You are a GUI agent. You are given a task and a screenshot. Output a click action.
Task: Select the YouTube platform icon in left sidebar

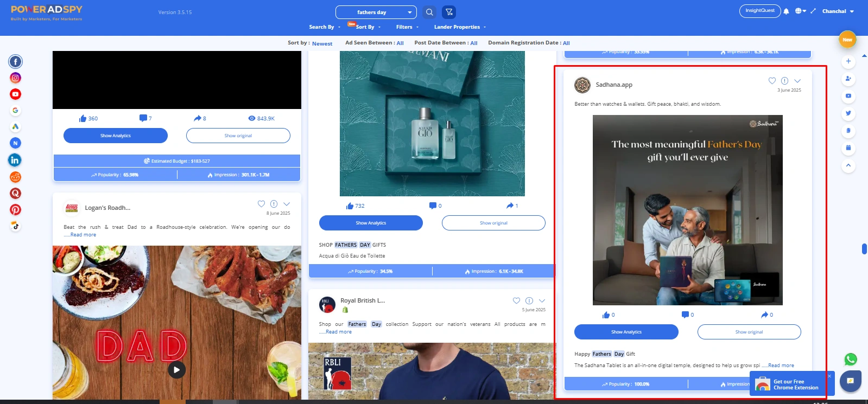click(x=15, y=94)
